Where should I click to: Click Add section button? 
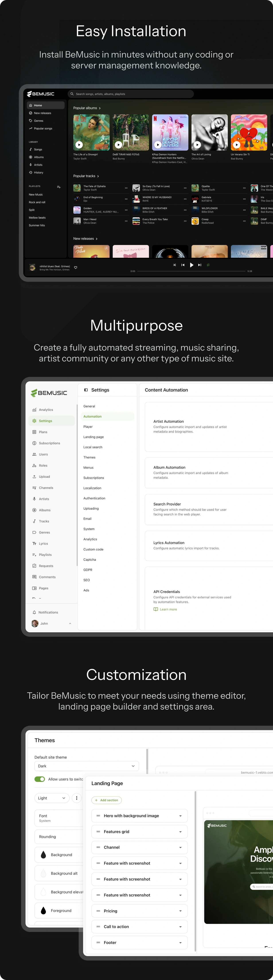pyautogui.click(x=107, y=800)
